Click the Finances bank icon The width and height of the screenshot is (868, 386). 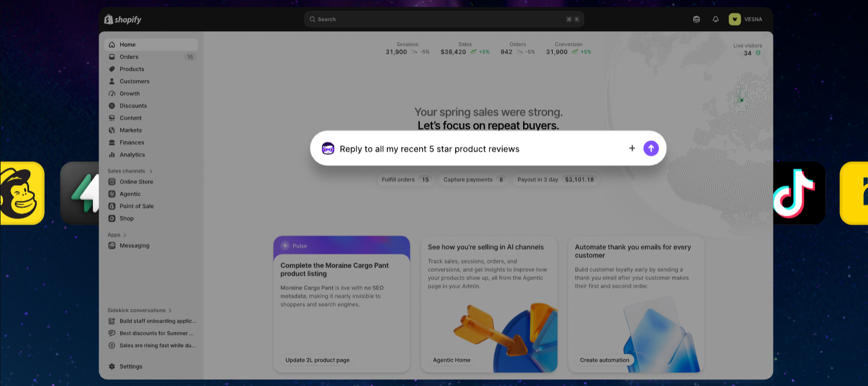112,142
